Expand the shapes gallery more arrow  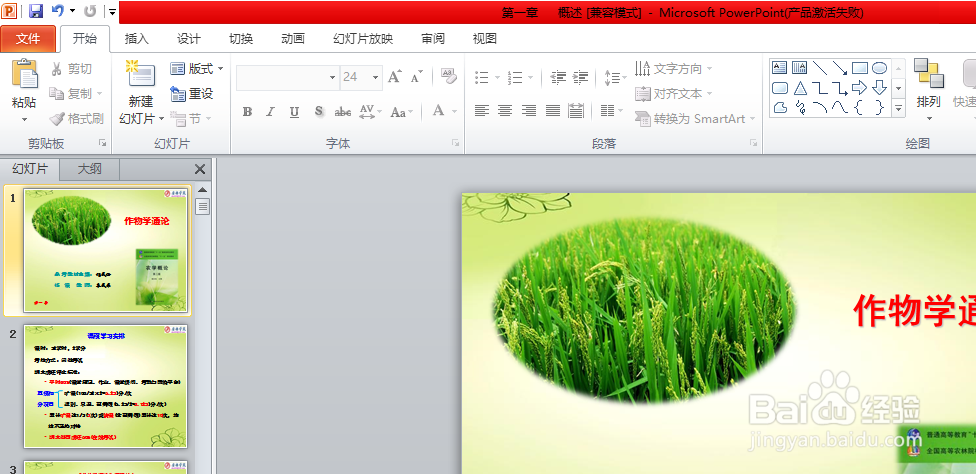coord(898,108)
